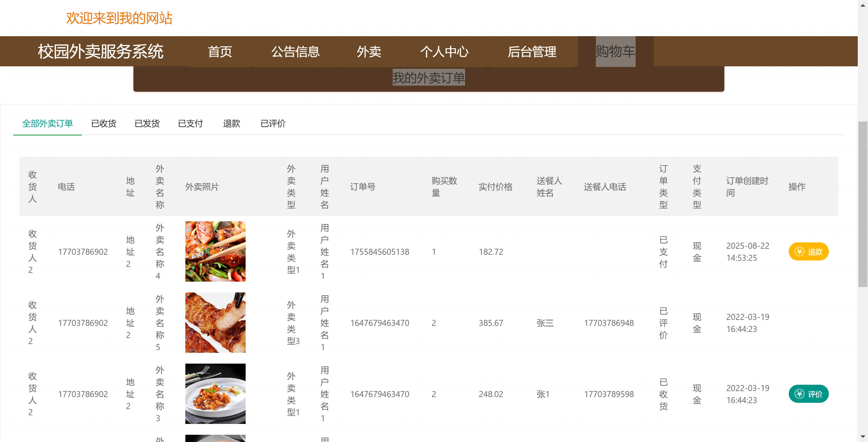This screenshot has width=868, height=442.
Task: Open the 购物车 shopping cart
Action: [615, 51]
